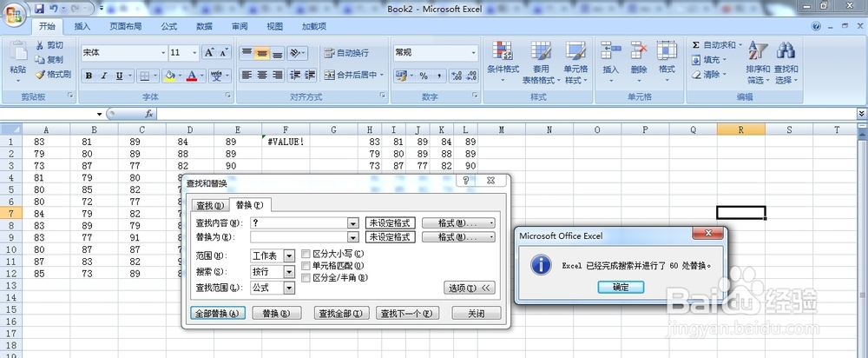Switch to 页面布局 ribbon tab
Viewport: 868px width, 358px height.
click(x=126, y=26)
